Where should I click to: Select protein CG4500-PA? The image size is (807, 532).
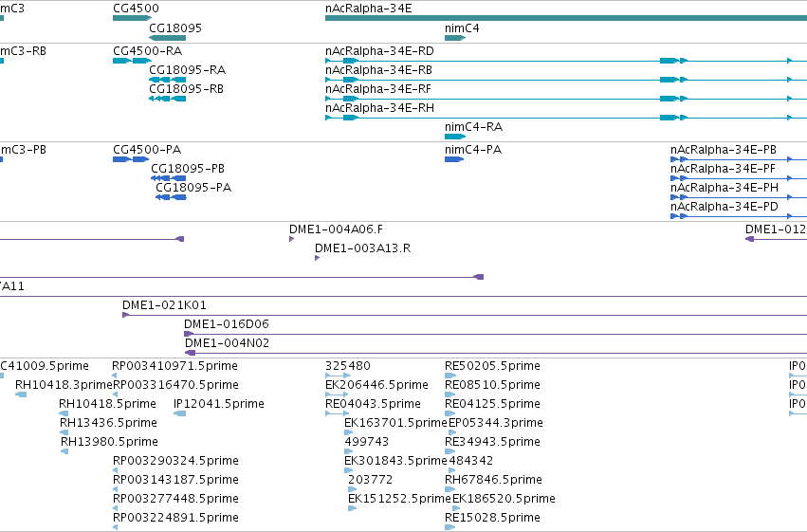131,159
